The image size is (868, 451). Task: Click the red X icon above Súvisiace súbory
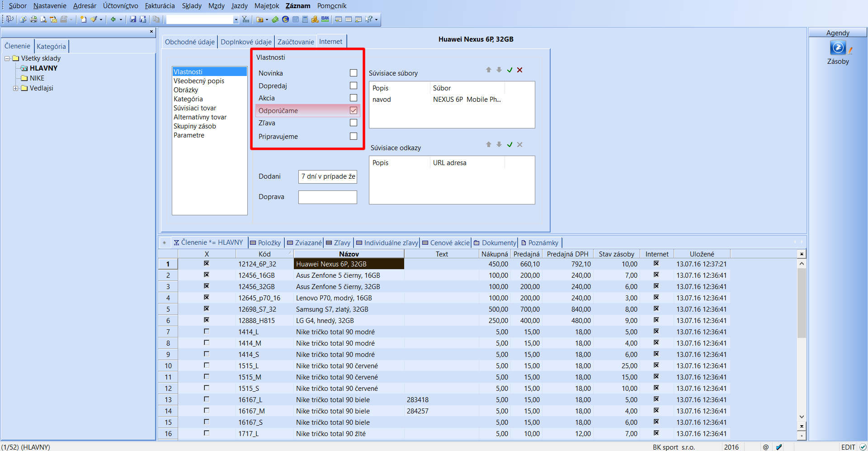tap(519, 70)
